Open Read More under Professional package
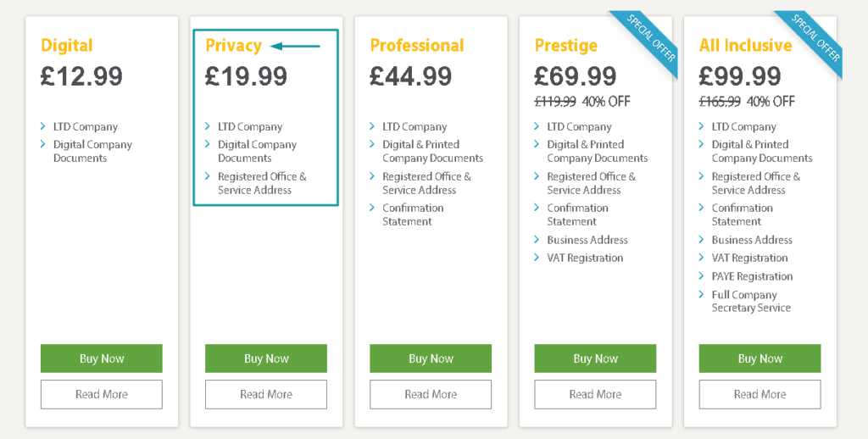 (x=431, y=394)
